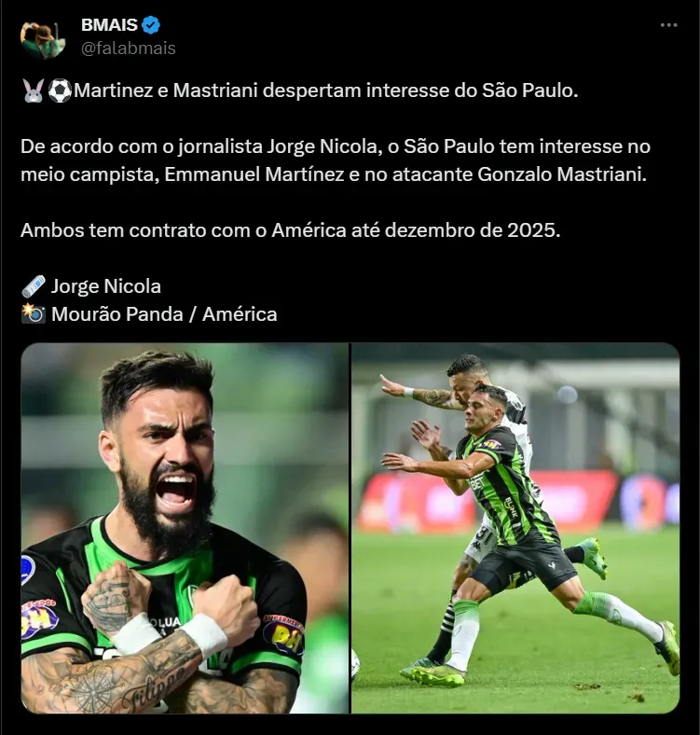Click the 'Jorge Nicola' source credit line
700x735 pixels.
pos(106,286)
